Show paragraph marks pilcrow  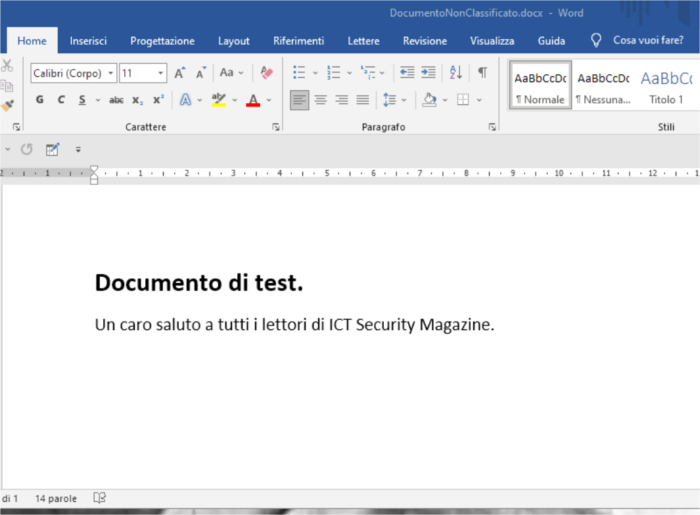tap(483, 72)
